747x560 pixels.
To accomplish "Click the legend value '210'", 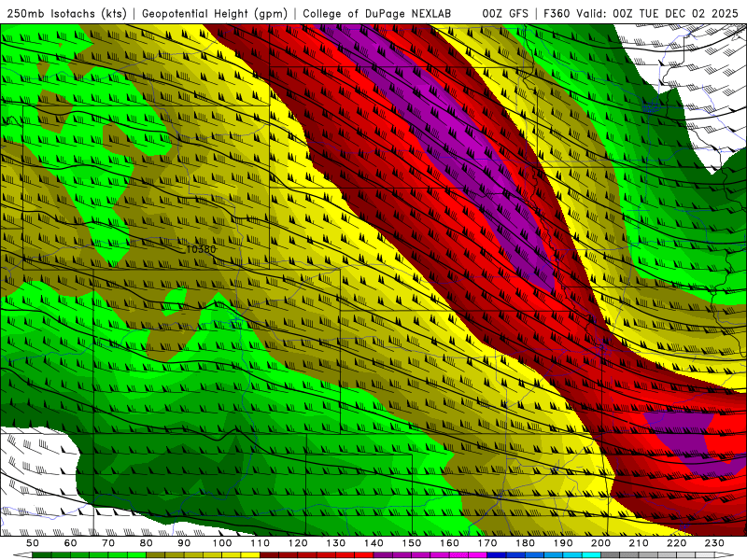I will [640, 543].
